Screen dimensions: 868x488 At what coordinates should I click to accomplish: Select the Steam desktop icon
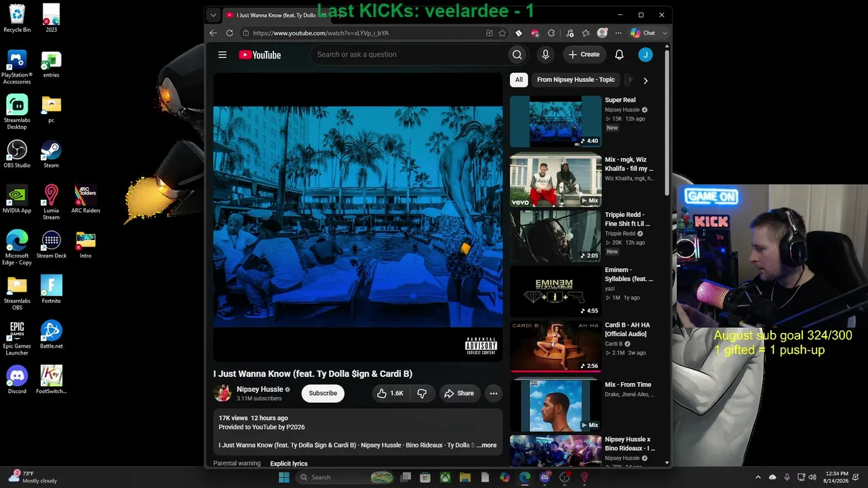51,154
